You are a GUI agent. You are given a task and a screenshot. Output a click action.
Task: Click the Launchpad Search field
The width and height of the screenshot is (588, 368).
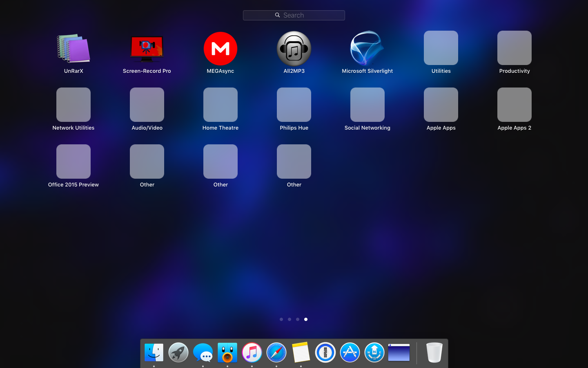click(294, 15)
